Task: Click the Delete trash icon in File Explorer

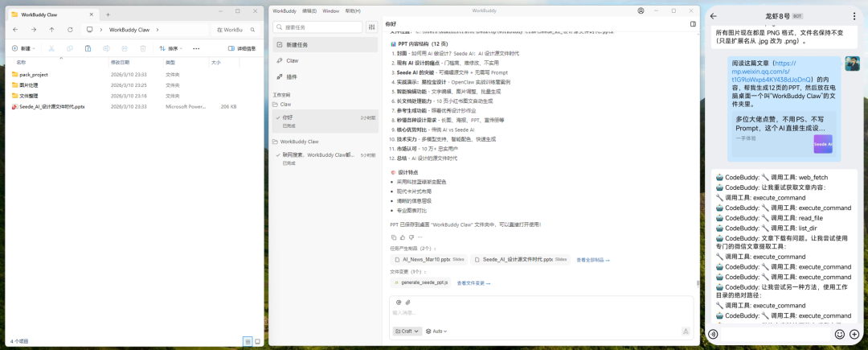Action: click(143, 49)
